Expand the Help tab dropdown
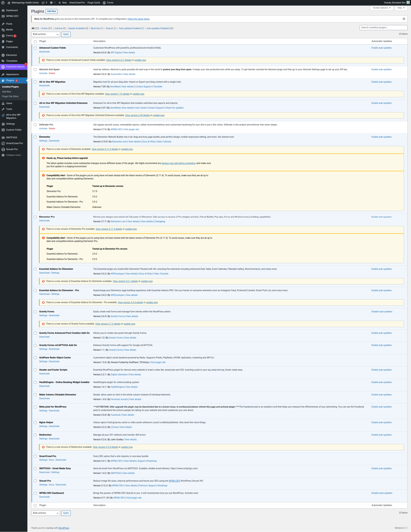The height and width of the screenshot is (532, 411). [401, 8]
